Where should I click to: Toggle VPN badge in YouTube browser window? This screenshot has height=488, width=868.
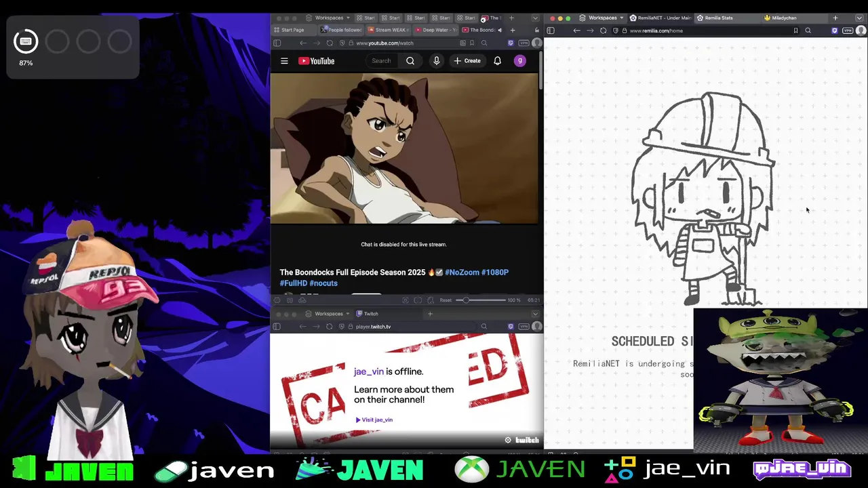click(x=524, y=43)
